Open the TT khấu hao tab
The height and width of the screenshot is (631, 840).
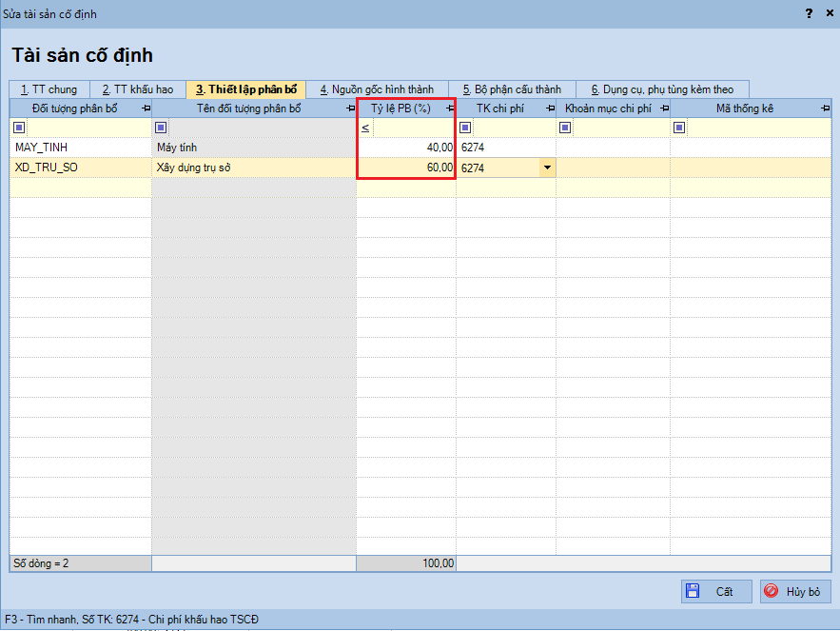138,89
